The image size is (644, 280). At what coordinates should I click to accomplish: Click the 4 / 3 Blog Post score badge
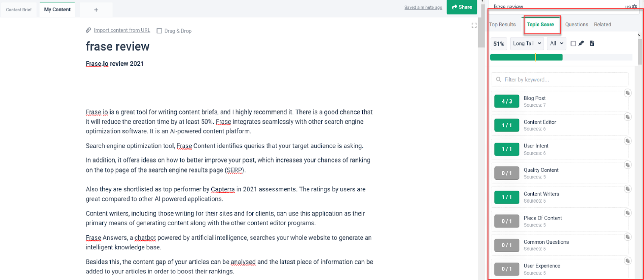507,101
